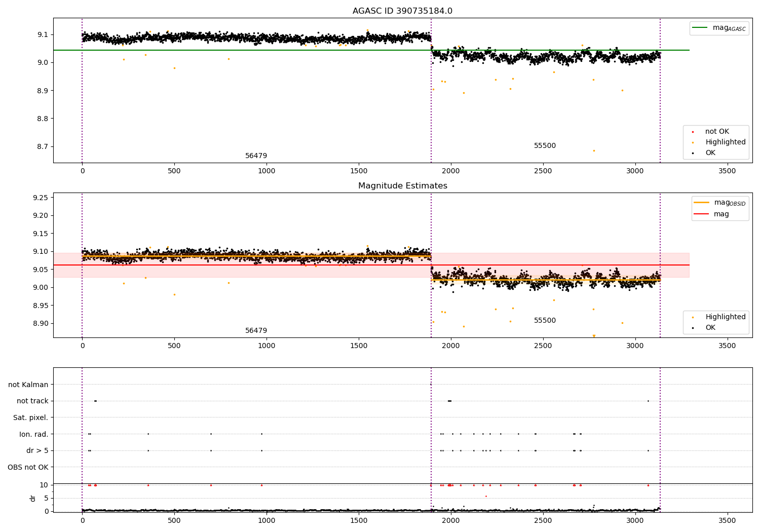
Task: Click the '9.05' y-axis tick label
Action: (x=41, y=270)
